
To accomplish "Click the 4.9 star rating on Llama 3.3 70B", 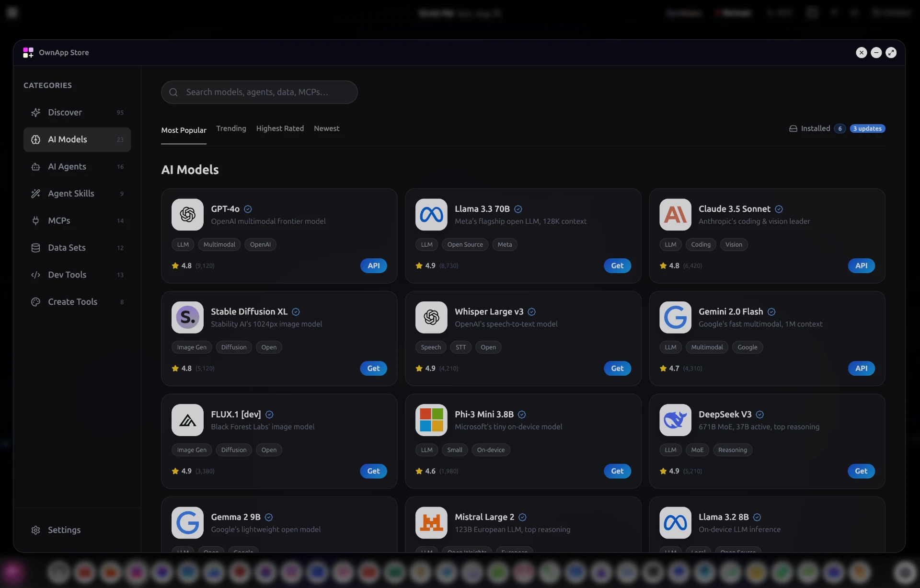I will coord(426,265).
